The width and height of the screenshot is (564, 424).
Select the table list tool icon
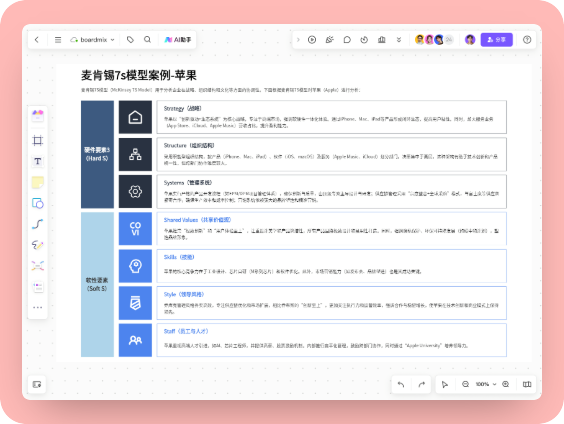point(38,287)
